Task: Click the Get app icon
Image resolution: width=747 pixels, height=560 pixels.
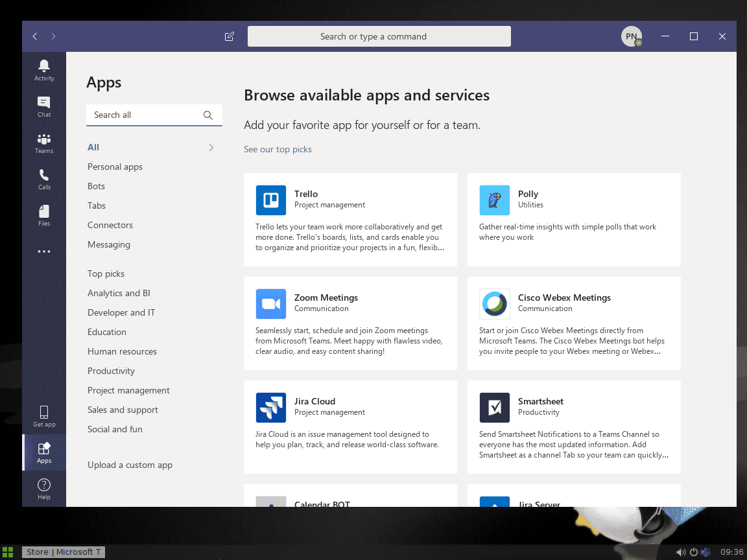Action: (43, 415)
